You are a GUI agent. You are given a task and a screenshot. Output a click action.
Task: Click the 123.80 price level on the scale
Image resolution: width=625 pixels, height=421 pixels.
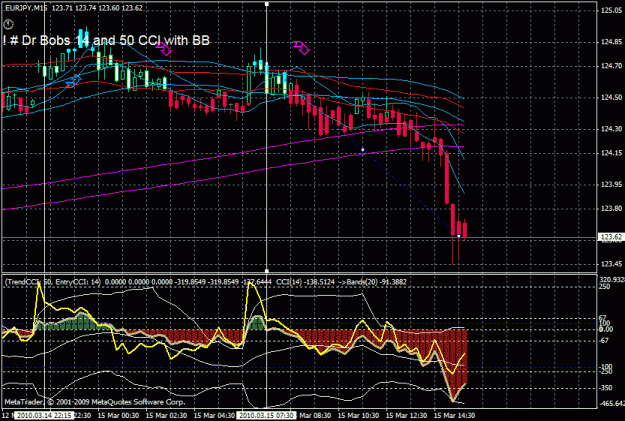click(611, 209)
